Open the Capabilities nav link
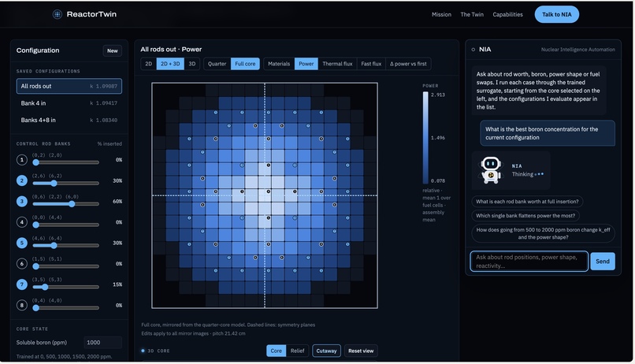Screen dimensions: 635x364 [x=507, y=15]
